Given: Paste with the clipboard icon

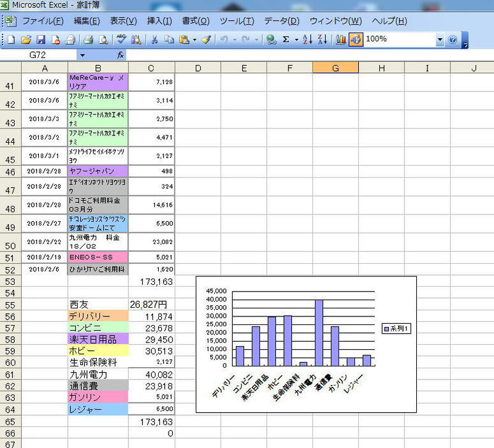Looking at the screenshot, I should [184, 40].
